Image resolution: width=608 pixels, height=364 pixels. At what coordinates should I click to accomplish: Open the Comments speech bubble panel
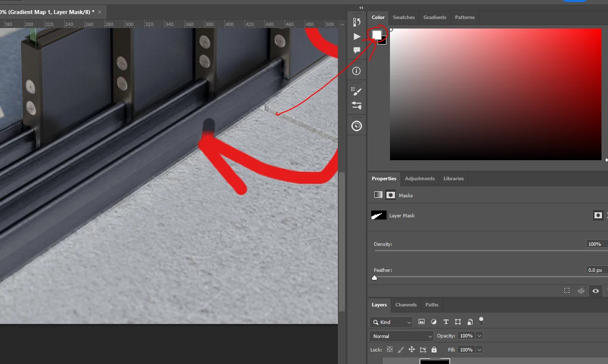point(357,50)
